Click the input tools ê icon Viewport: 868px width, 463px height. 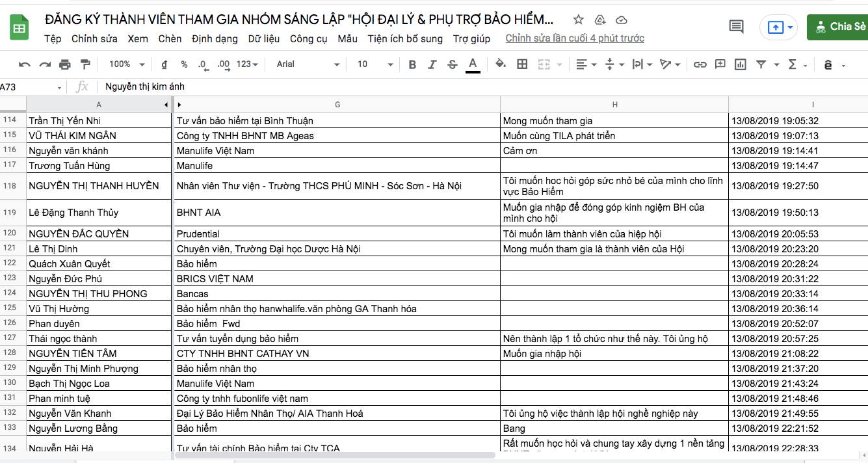[x=828, y=64]
